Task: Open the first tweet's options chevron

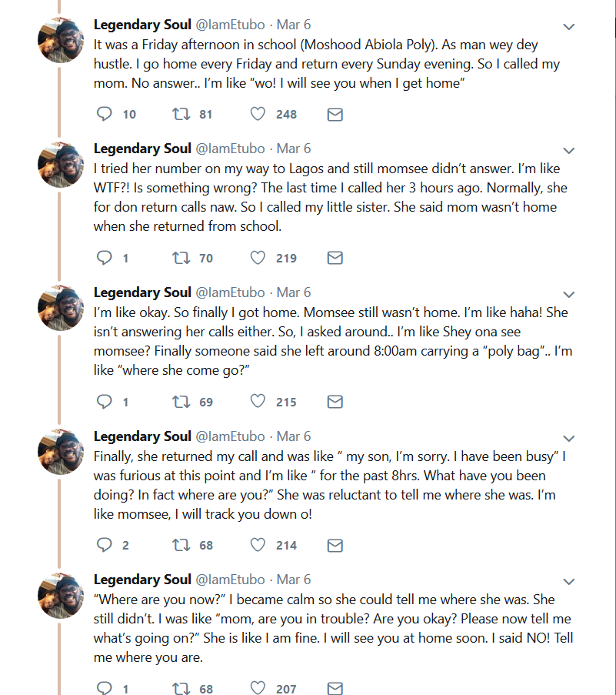Action: 568,27
